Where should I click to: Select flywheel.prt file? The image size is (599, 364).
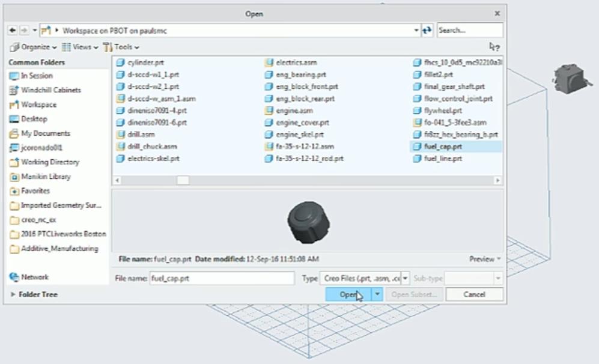point(438,111)
